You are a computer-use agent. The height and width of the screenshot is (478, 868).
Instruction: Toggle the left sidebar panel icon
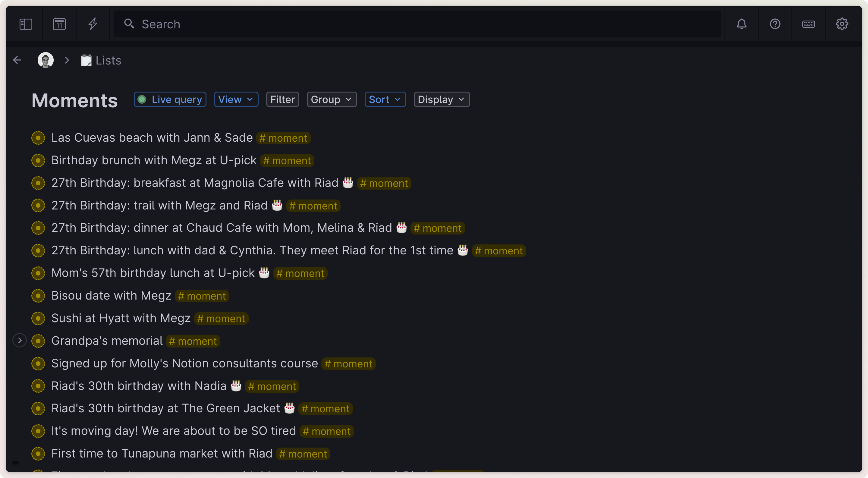point(26,24)
